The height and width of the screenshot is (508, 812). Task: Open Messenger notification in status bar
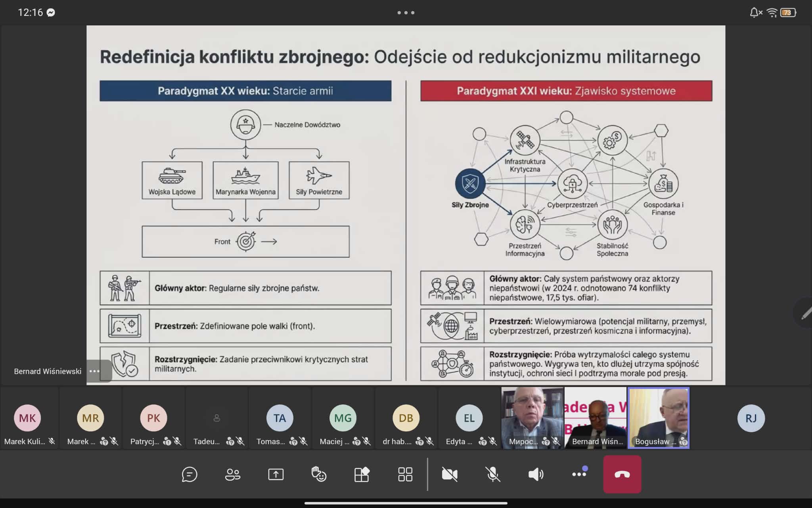[51, 13]
